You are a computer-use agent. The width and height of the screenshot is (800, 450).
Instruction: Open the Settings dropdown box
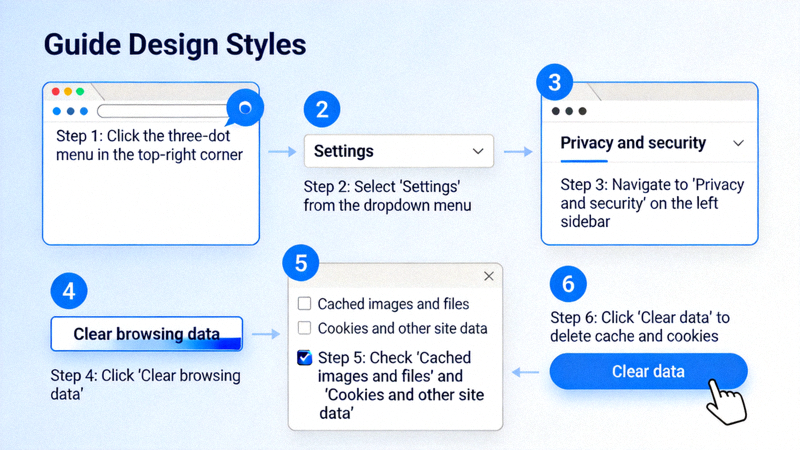(x=398, y=152)
